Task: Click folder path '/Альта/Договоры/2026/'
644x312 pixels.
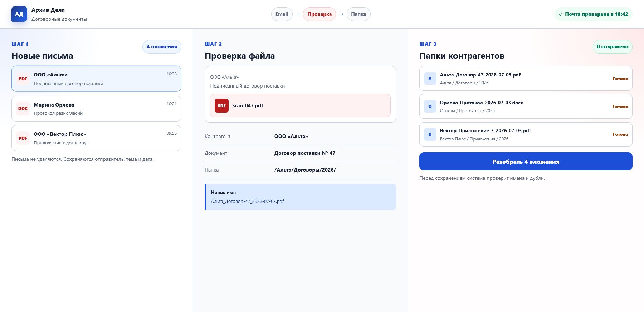Action: pos(305,170)
